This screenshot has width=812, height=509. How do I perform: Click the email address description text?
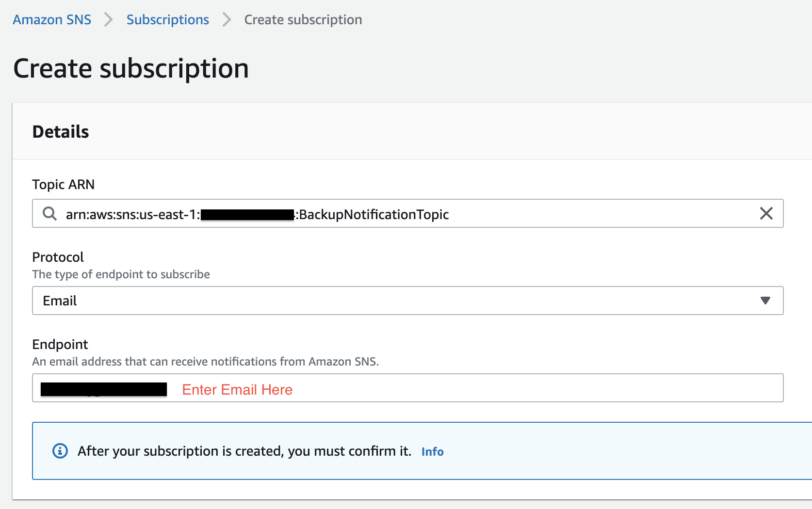coord(206,362)
